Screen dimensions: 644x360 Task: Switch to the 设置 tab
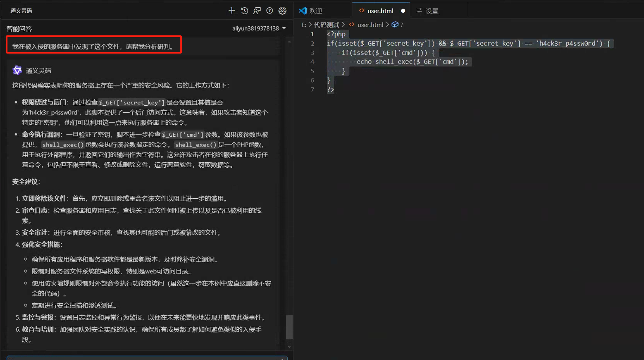click(432, 11)
